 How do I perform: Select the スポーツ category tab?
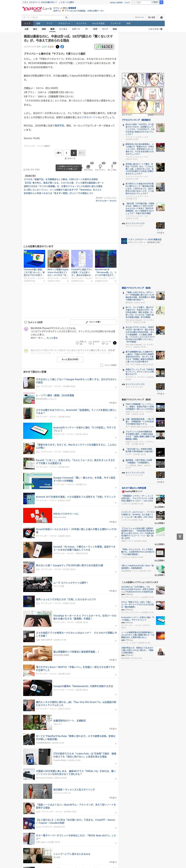[76, 29]
